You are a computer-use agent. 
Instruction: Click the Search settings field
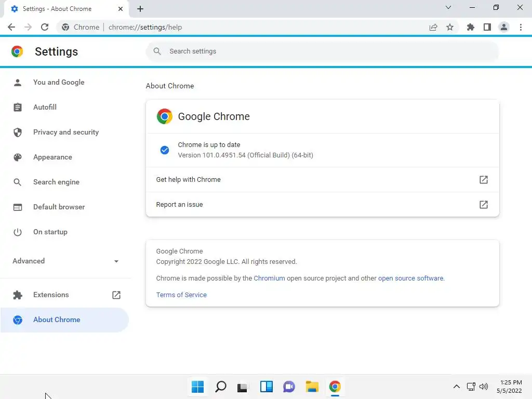[322, 51]
